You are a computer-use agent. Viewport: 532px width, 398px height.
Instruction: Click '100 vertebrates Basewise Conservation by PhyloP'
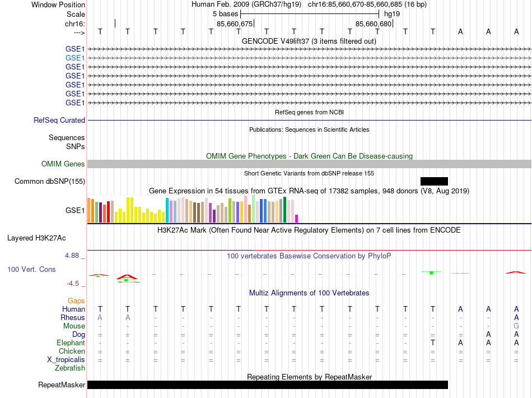[x=309, y=256]
